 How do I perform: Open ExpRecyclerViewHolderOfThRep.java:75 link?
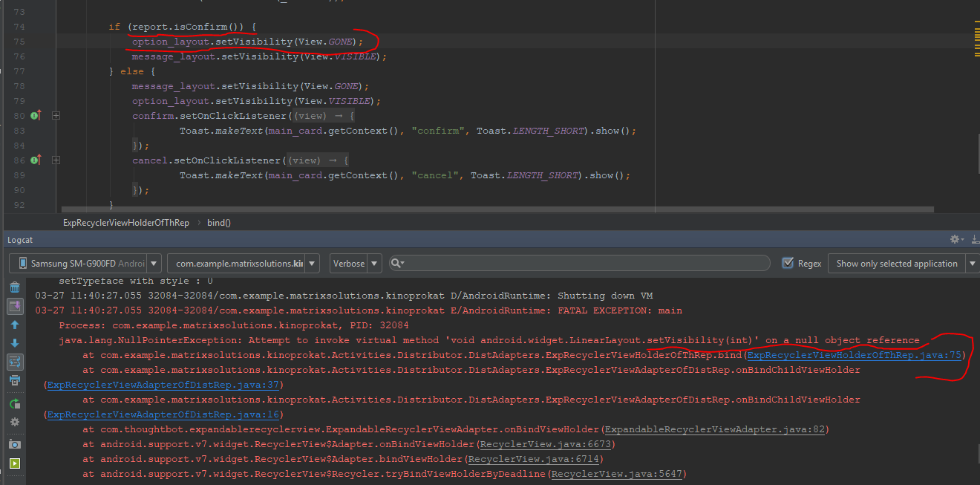pos(854,355)
